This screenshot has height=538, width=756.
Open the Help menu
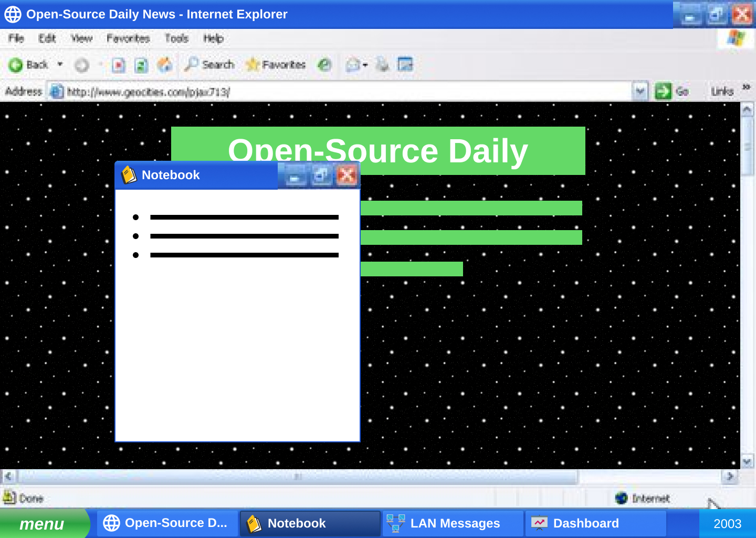pyautogui.click(x=213, y=38)
